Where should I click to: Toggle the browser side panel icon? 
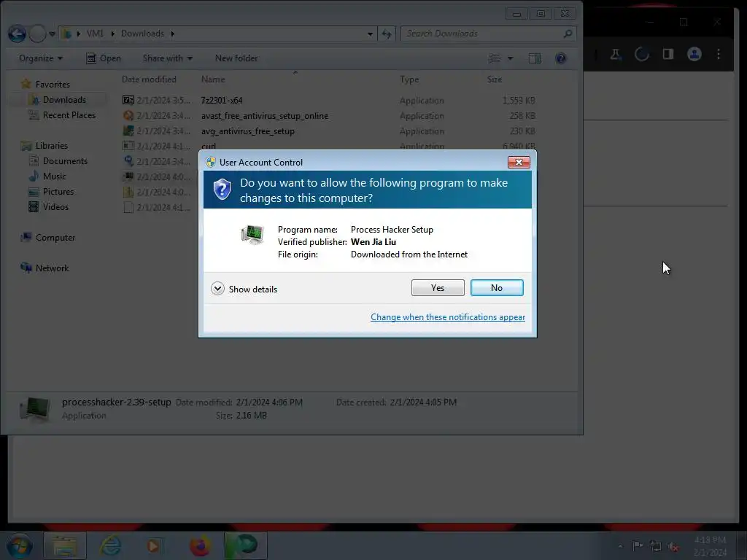(668, 54)
